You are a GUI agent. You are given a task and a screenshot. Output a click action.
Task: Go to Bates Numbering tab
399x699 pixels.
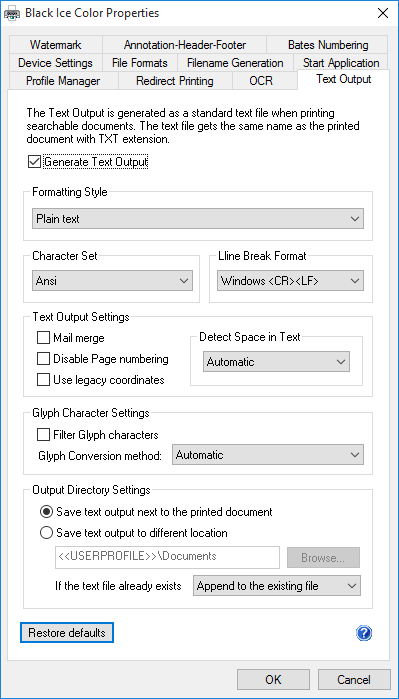coord(328,45)
